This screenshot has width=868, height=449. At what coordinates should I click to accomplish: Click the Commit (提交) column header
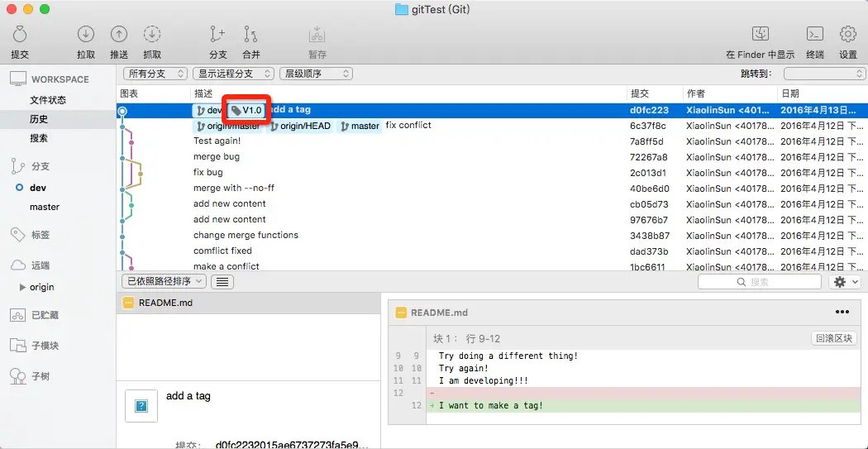655,93
